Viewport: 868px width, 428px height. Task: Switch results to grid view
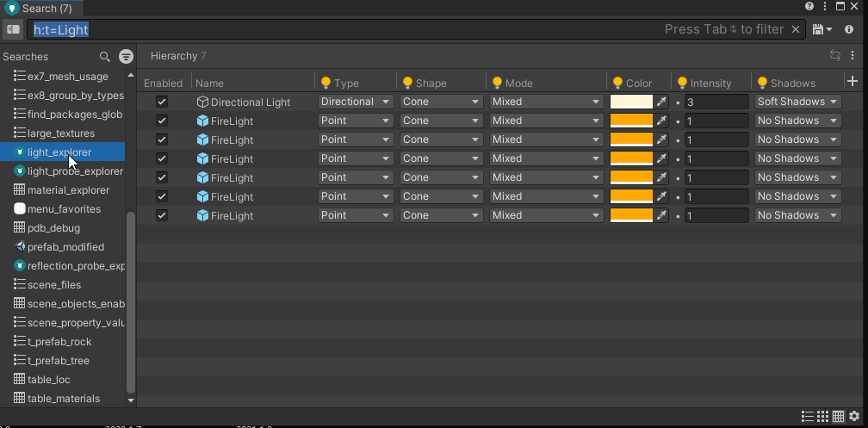click(x=822, y=417)
